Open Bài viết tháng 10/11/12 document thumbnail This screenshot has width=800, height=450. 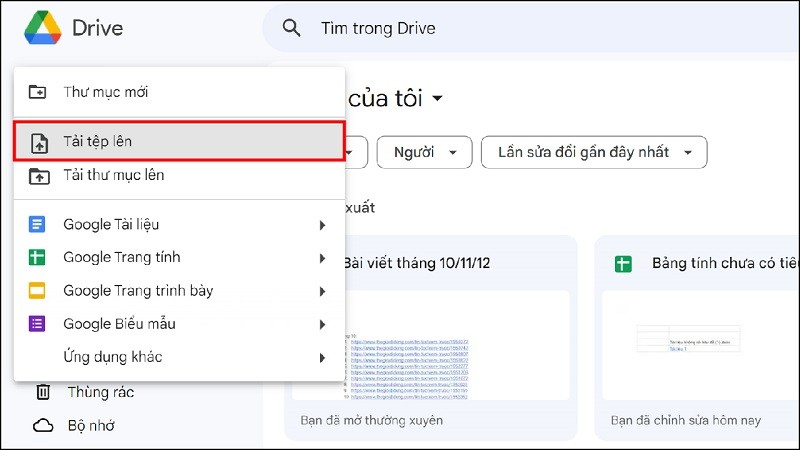coord(431,345)
